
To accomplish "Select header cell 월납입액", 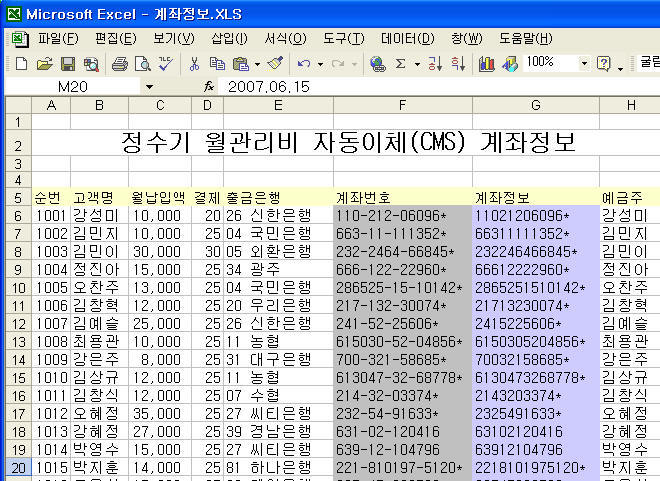I will [x=160, y=197].
